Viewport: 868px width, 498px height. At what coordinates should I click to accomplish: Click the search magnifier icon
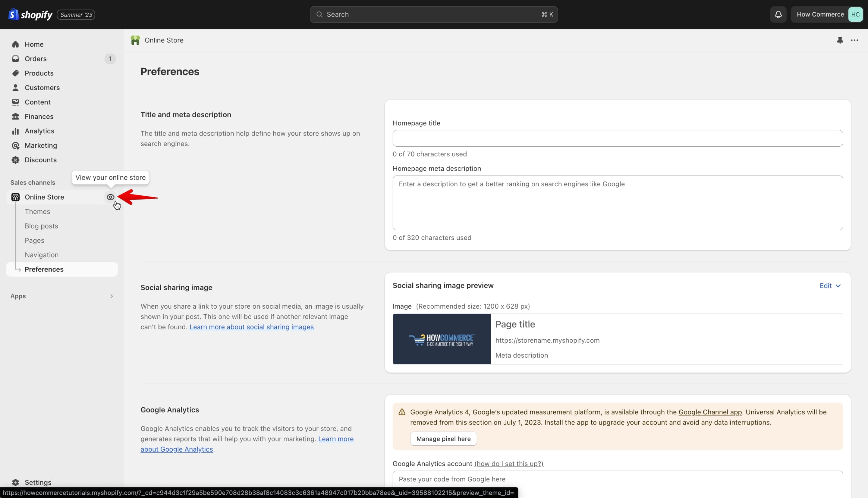coord(319,14)
